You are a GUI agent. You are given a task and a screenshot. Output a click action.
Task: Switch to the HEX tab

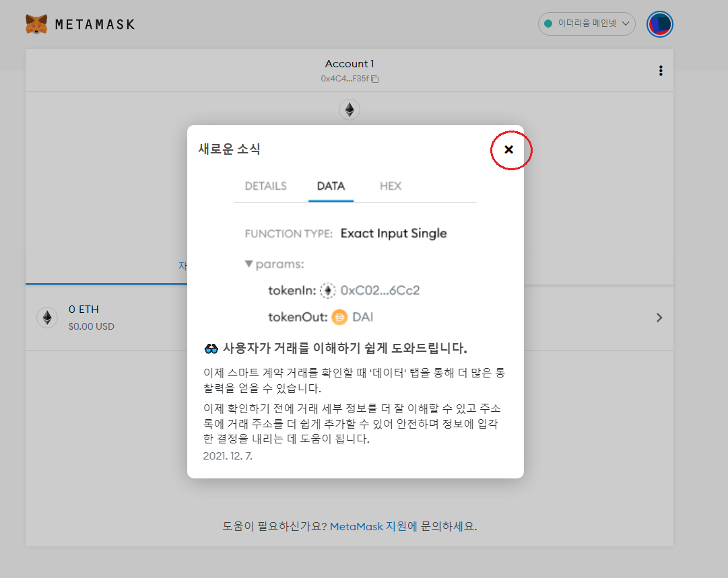pos(391,186)
